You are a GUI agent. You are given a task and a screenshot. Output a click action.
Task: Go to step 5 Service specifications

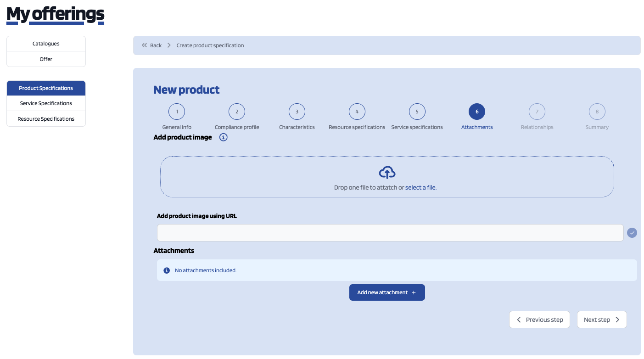tap(417, 112)
